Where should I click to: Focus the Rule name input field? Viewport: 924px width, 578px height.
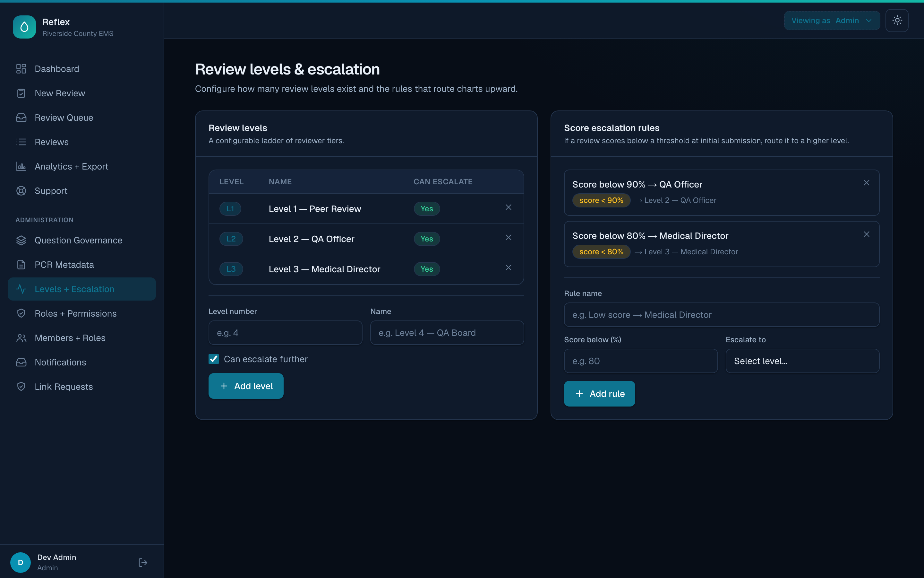[721, 315]
